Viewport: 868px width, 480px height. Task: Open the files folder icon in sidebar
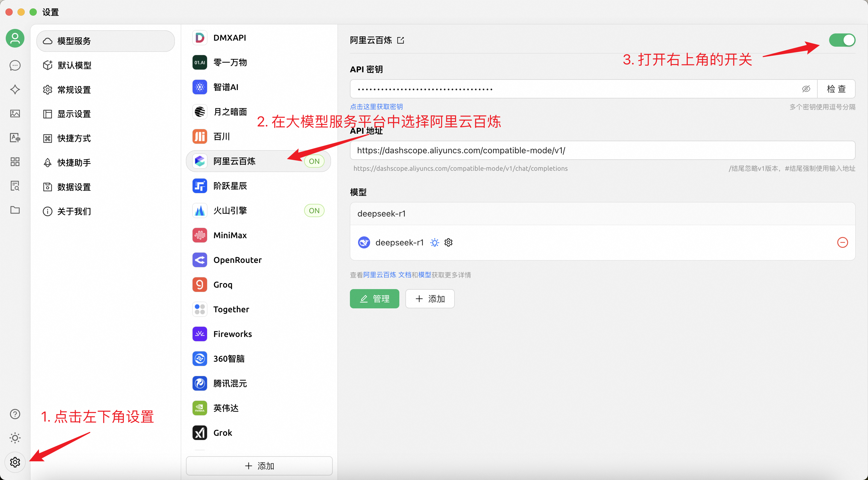[x=15, y=210]
